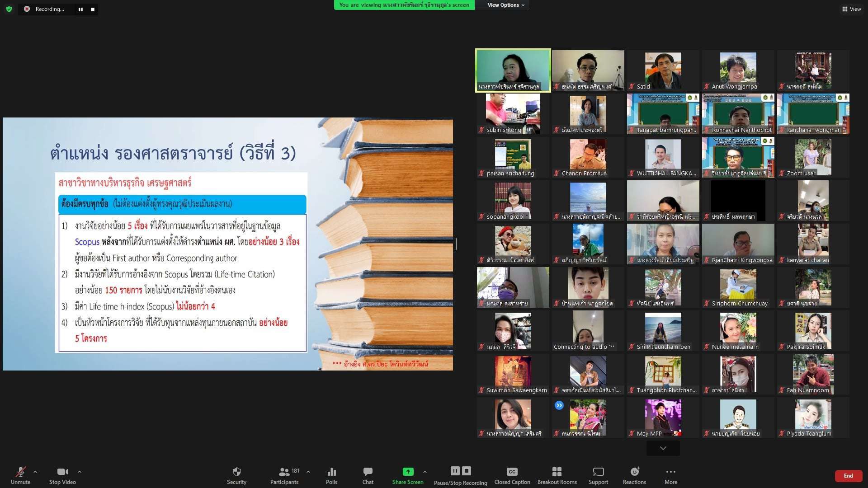
Task: Click the red End button
Action: click(x=848, y=476)
